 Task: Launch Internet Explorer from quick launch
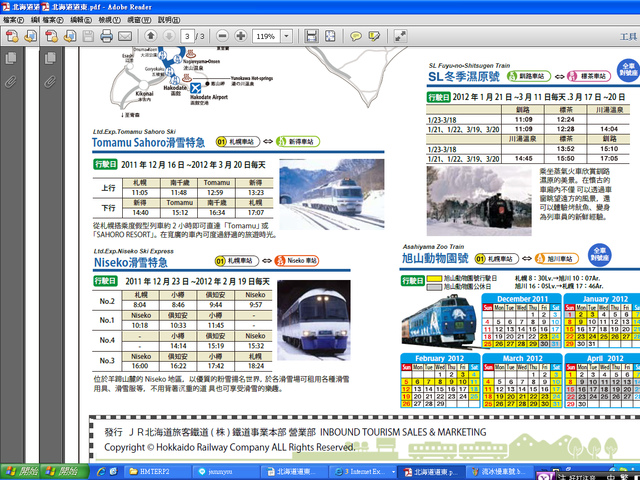click(x=100, y=471)
